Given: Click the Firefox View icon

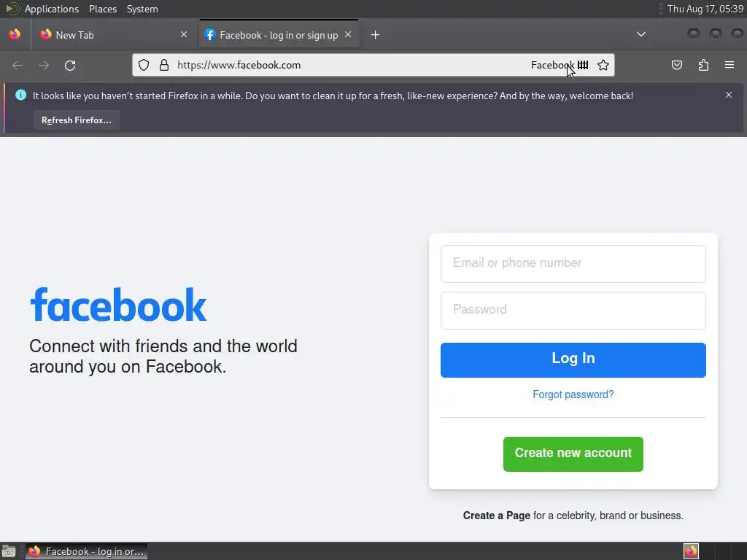Looking at the screenshot, I should click(x=15, y=34).
